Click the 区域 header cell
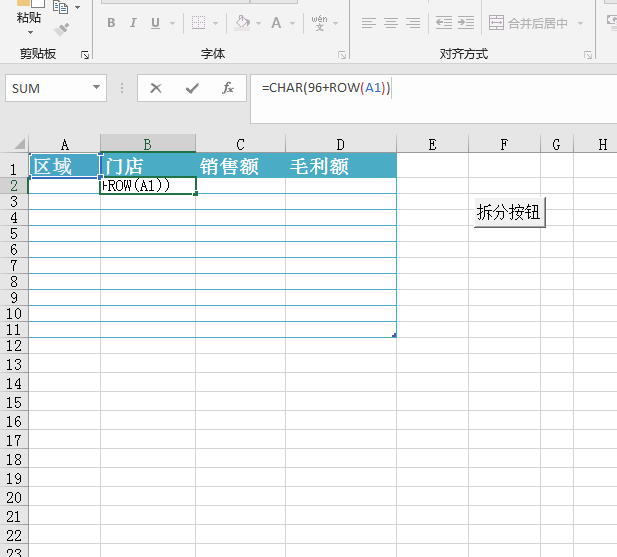 coord(65,166)
